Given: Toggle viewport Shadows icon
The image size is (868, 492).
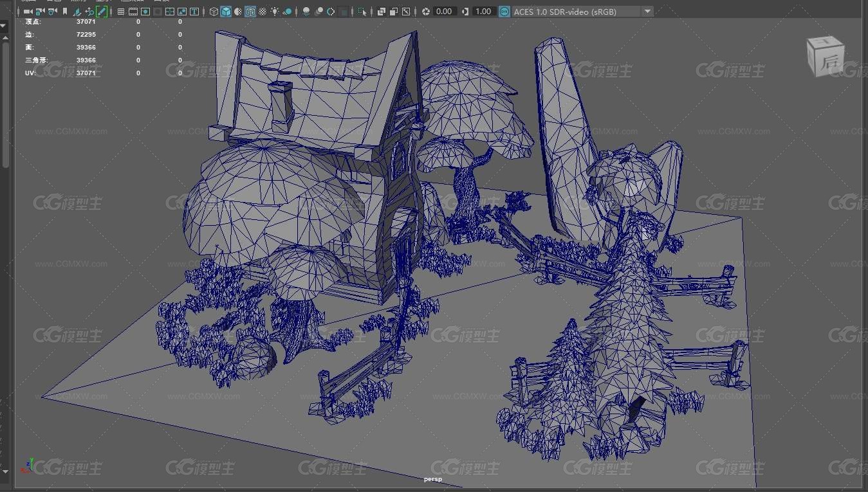Looking at the screenshot, I should click(x=287, y=12).
